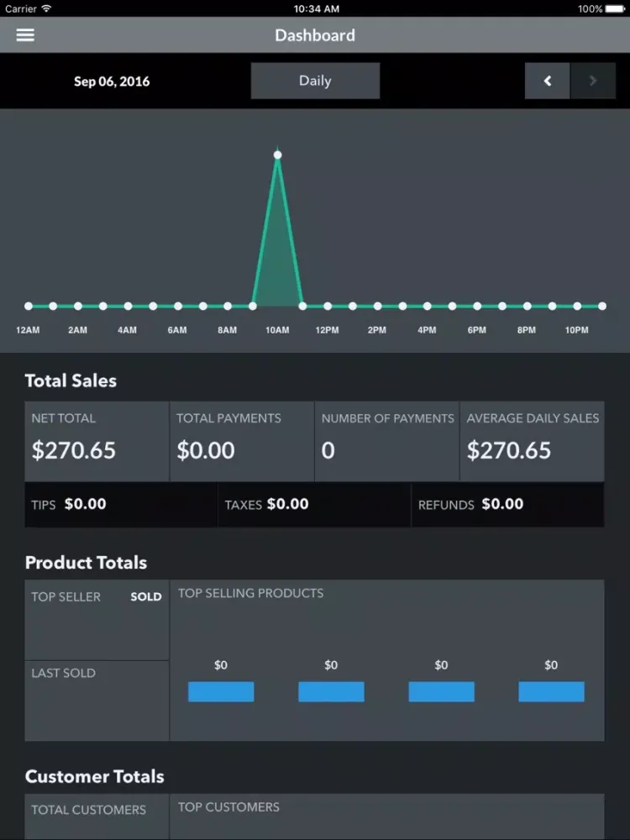This screenshot has width=630, height=840.
Task: Open the Average Daily Sales tile
Action: click(x=532, y=441)
